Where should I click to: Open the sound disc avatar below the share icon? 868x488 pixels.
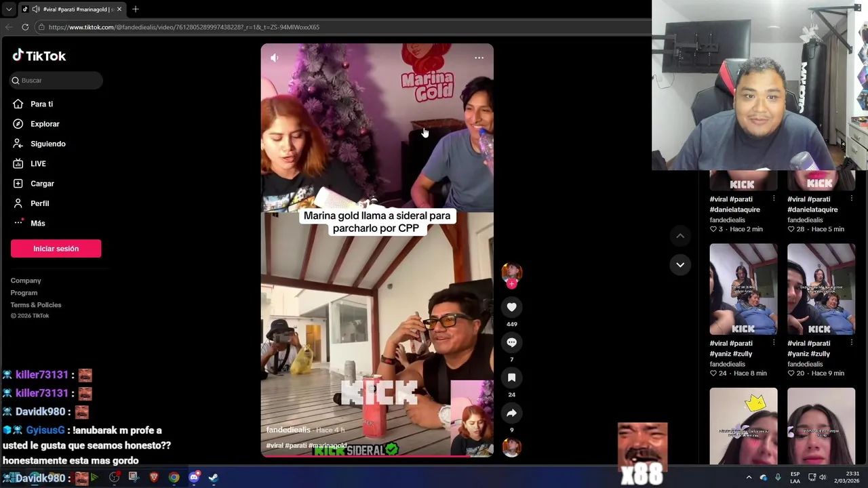click(x=511, y=447)
